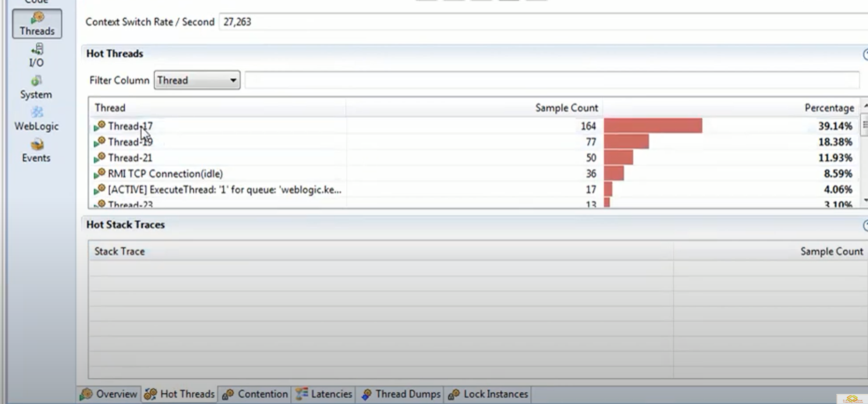The height and width of the screenshot is (404, 868).
Task: Click the Thread-17 percentage bar
Action: pyautogui.click(x=653, y=126)
